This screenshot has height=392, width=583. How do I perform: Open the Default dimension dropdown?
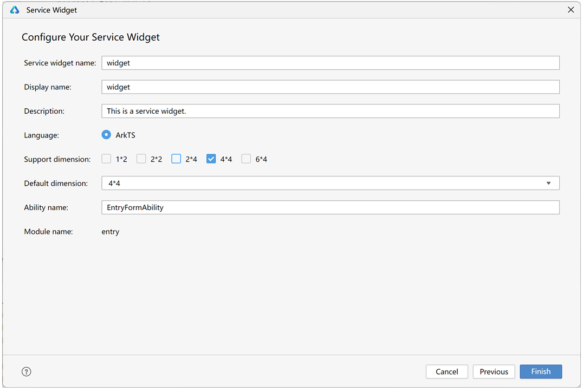(x=331, y=183)
